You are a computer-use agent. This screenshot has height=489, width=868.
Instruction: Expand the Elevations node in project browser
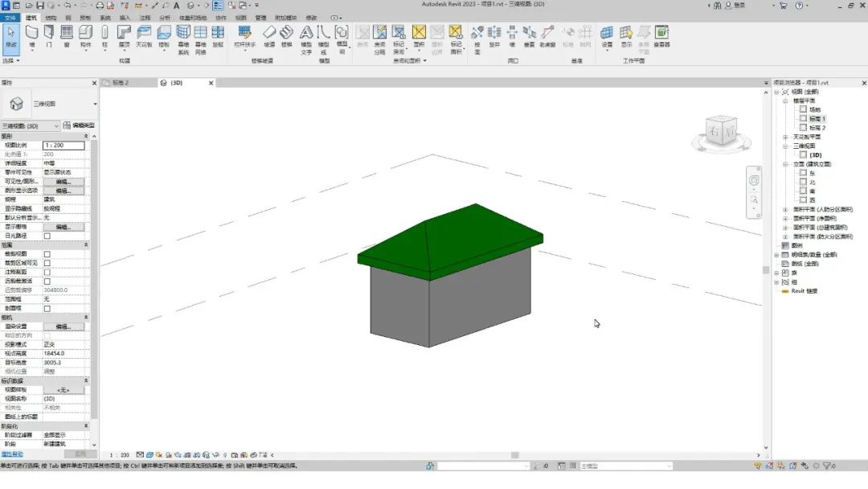[786, 164]
